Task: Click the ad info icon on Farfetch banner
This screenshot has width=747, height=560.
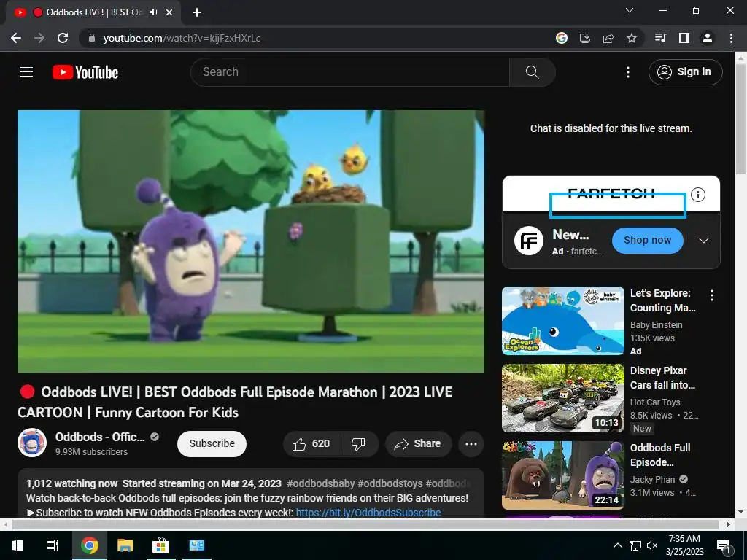Action: point(698,194)
